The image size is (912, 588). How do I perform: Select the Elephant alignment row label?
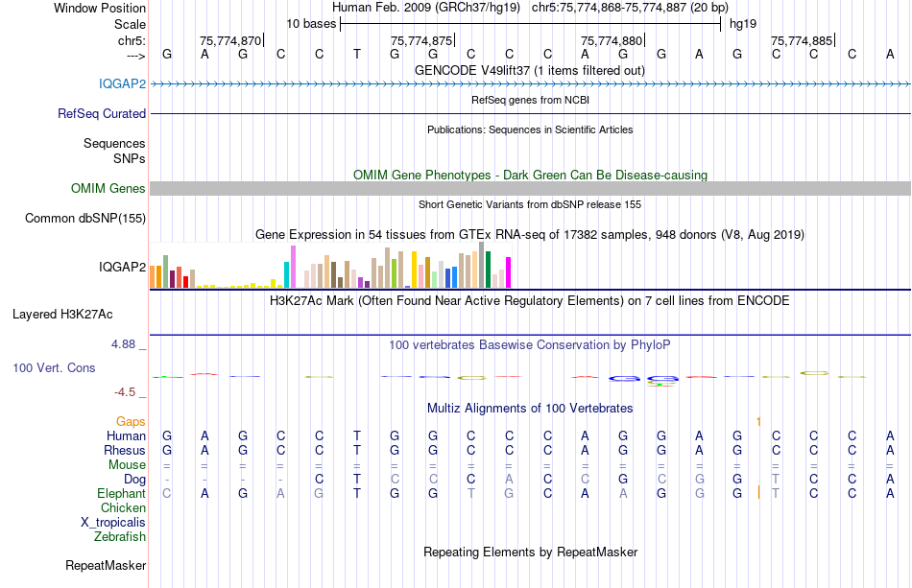point(121,493)
